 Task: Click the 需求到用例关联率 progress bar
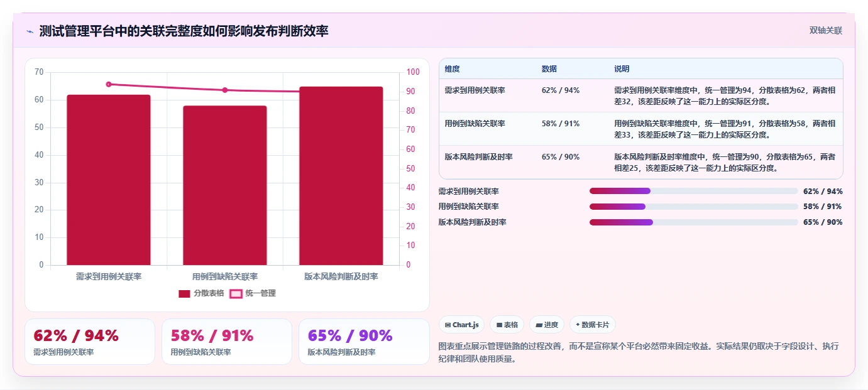(x=693, y=191)
